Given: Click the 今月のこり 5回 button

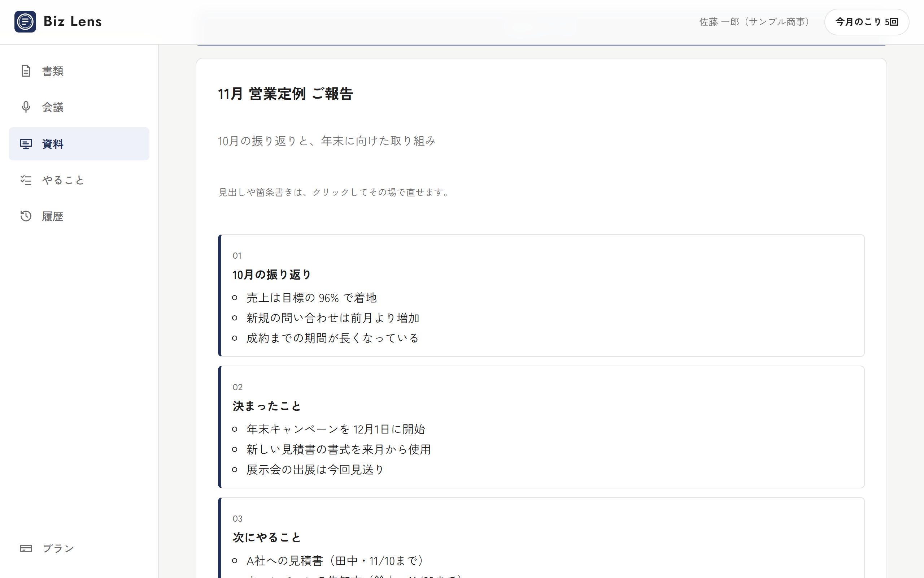Looking at the screenshot, I should click(x=866, y=22).
